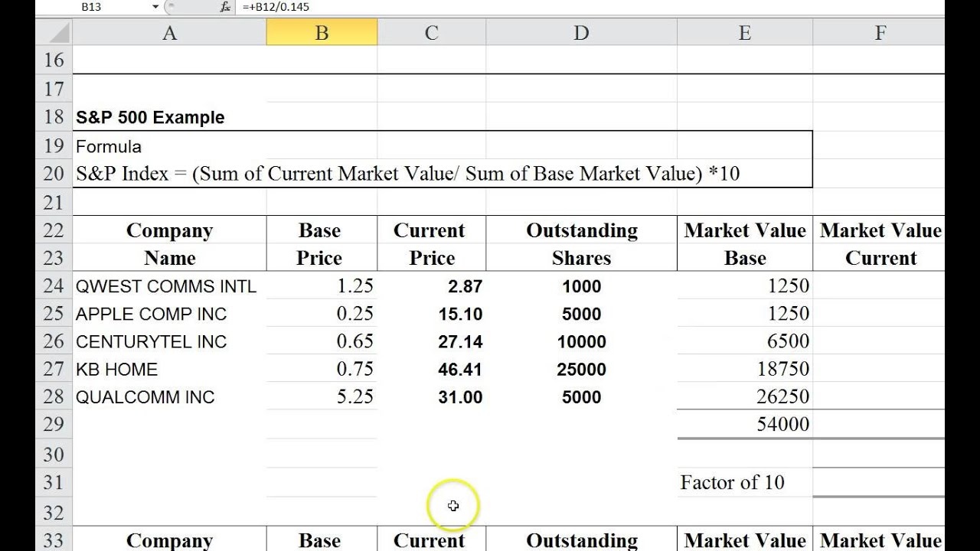Click the 'Factor of 10' cell
Screen dimensions: 980x551
coord(744,482)
